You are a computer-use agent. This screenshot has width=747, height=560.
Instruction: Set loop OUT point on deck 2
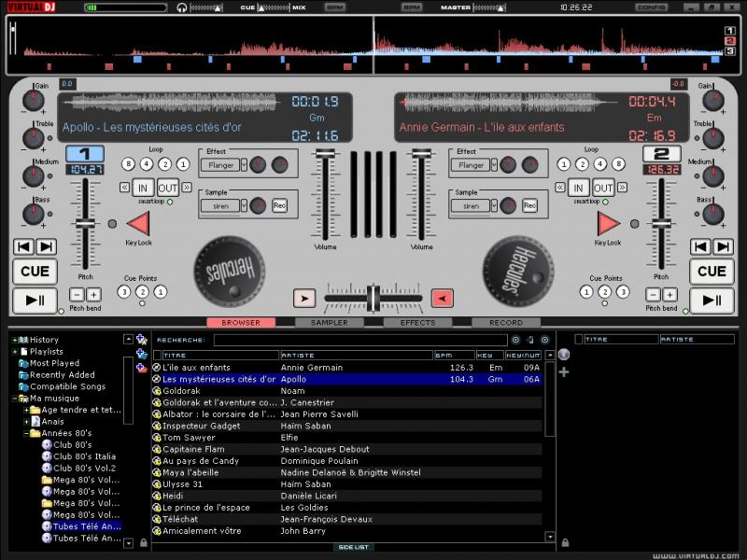click(603, 188)
